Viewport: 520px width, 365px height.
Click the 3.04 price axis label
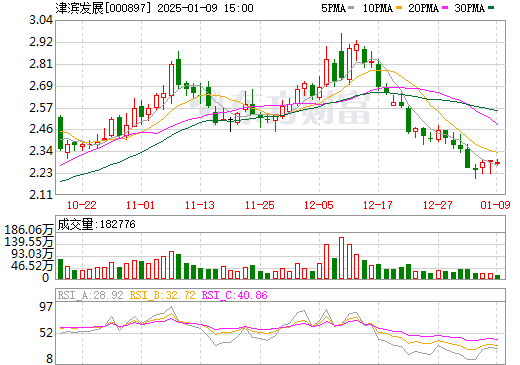pyautogui.click(x=41, y=20)
